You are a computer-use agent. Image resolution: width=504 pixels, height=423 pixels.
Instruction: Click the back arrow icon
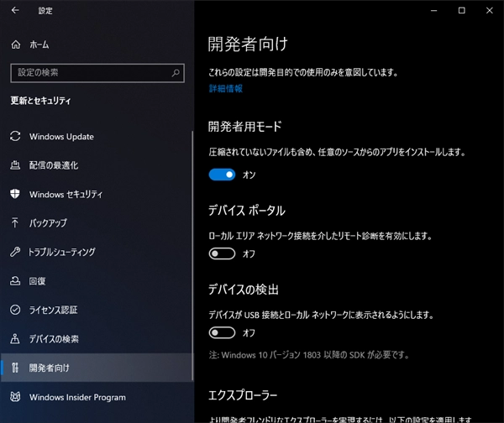point(15,11)
